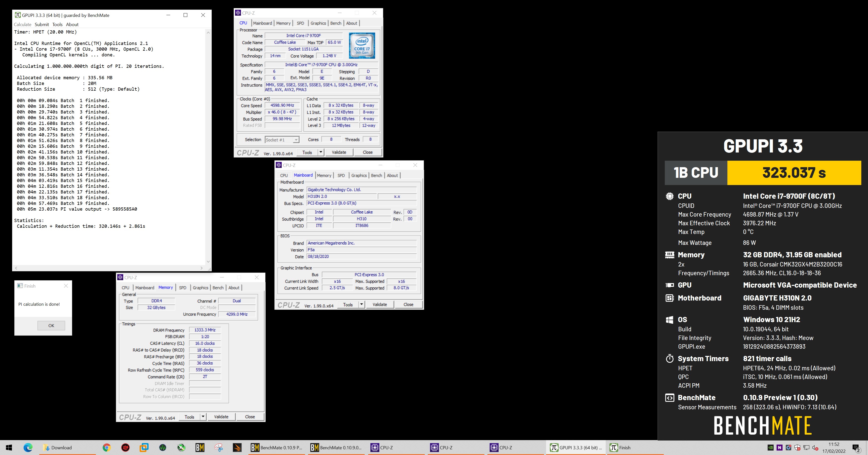Open the taskbar clock showing 11:52
Image resolution: width=868 pixels, height=455 pixels.
(834, 448)
